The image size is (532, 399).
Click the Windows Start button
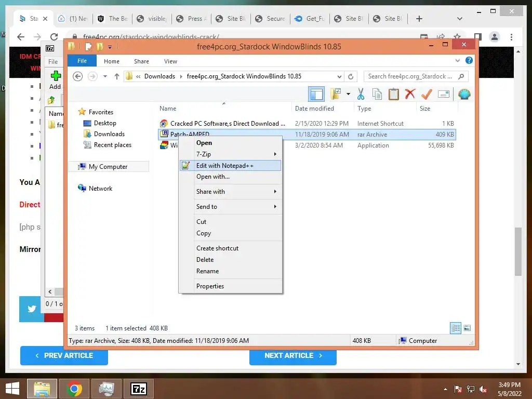pyautogui.click(x=12, y=389)
